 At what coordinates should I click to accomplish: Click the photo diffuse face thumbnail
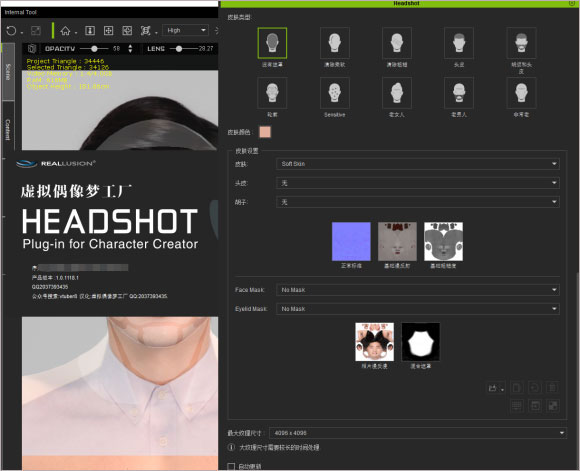pyautogui.click(x=374, y=342)
